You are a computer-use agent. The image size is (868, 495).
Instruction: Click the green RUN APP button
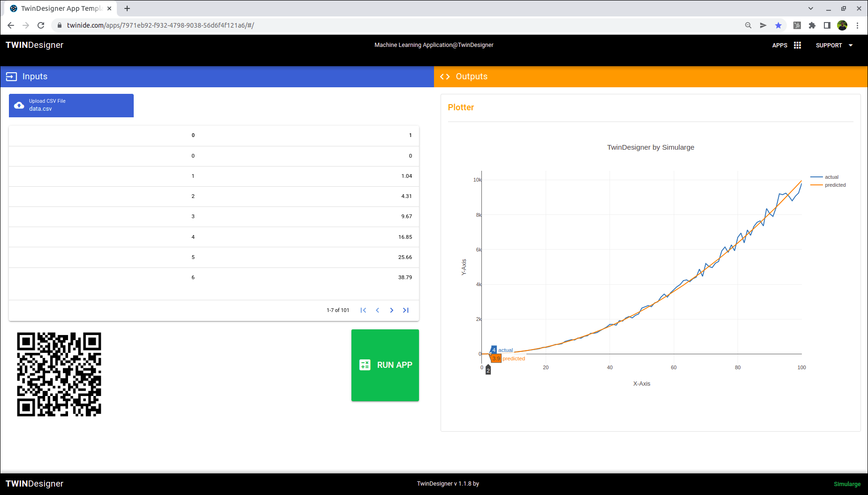pos(385,365)
